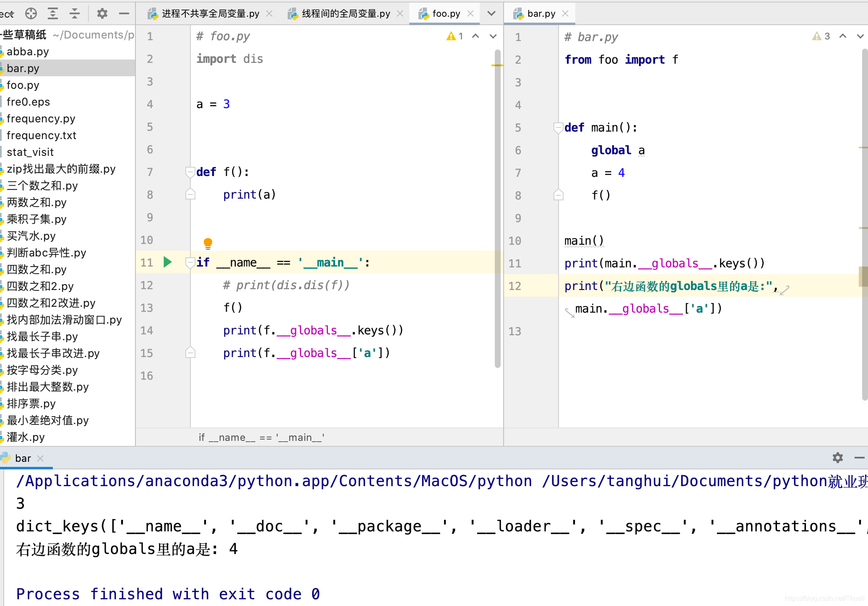868x606 pixels.
Task: Collapse the def f() code fold marker
Action: (190, 172)
